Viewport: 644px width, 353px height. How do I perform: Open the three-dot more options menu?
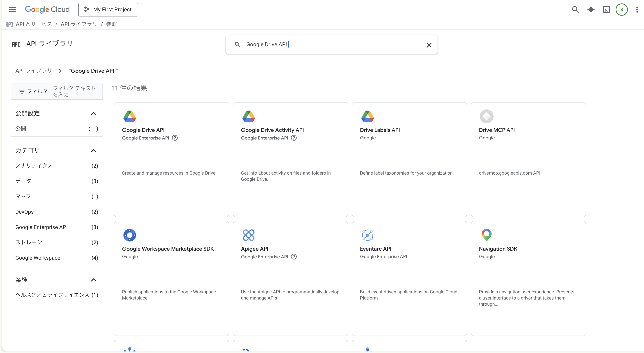point(637,10)
